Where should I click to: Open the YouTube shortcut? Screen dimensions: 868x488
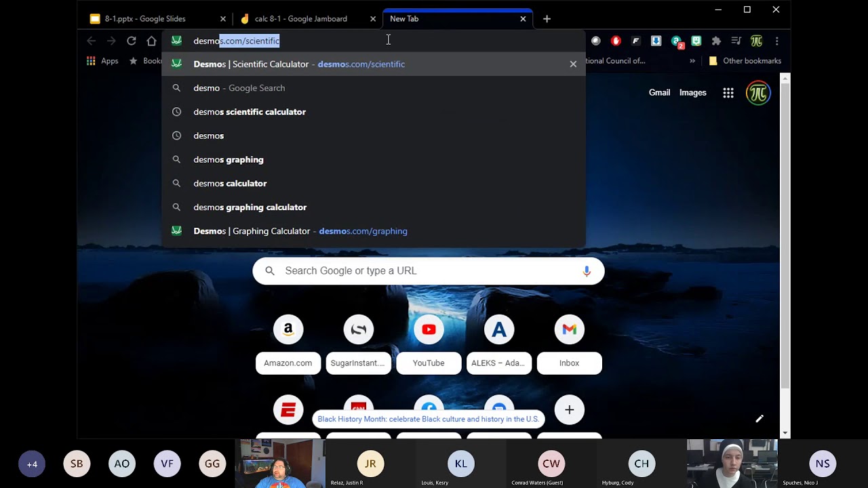[429, 346]
